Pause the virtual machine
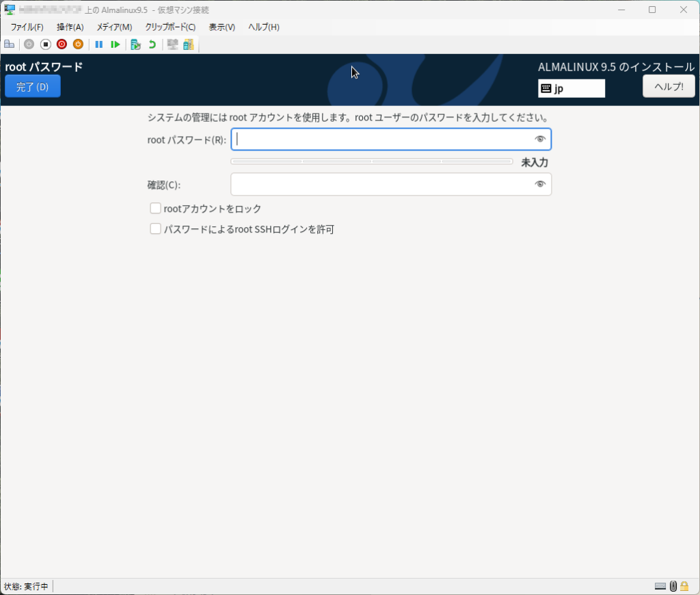700x595 pixels. click(x=98, y=44)
